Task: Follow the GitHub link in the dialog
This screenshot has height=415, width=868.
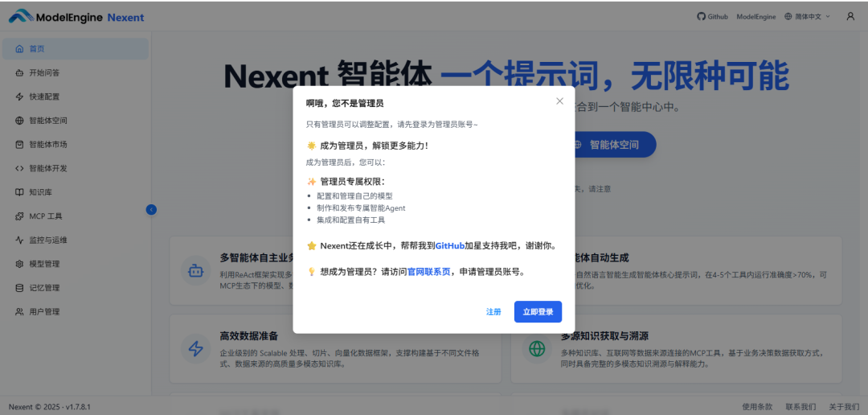Action: [x=450, y=245]
